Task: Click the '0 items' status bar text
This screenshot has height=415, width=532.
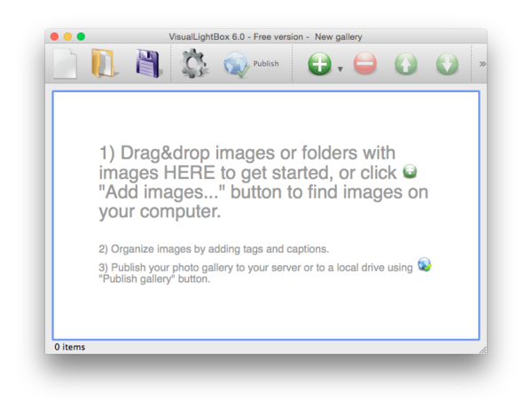Action: coord(70,347)
